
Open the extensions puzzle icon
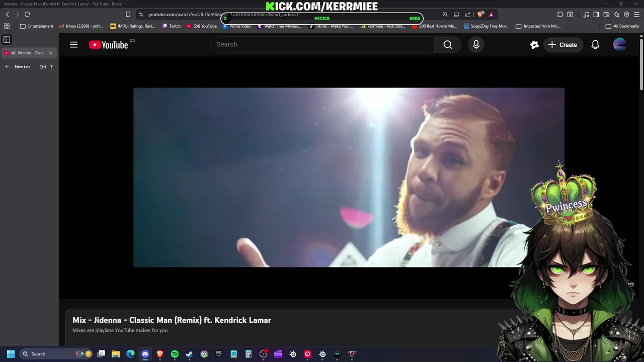pyautogui.click(x=560, y=15)
